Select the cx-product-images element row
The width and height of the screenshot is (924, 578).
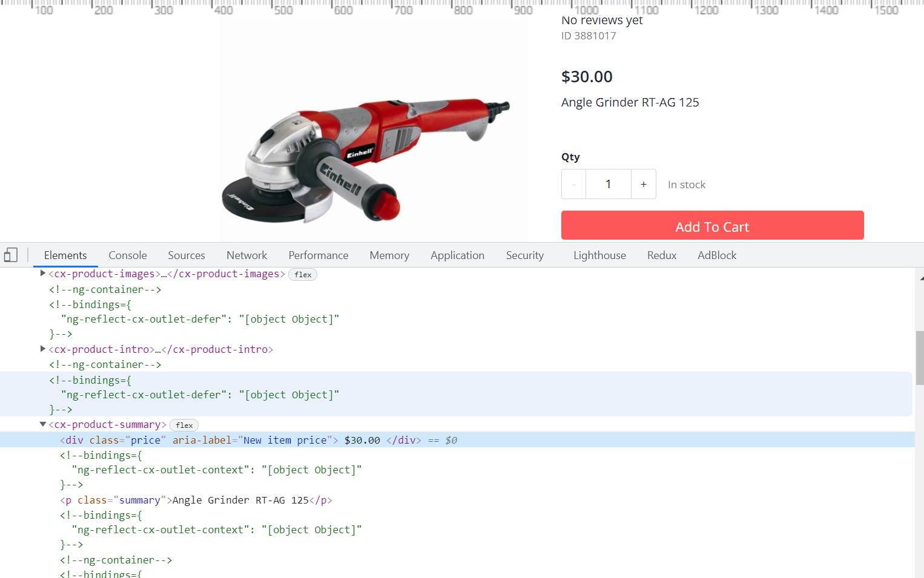click(457, 274)
